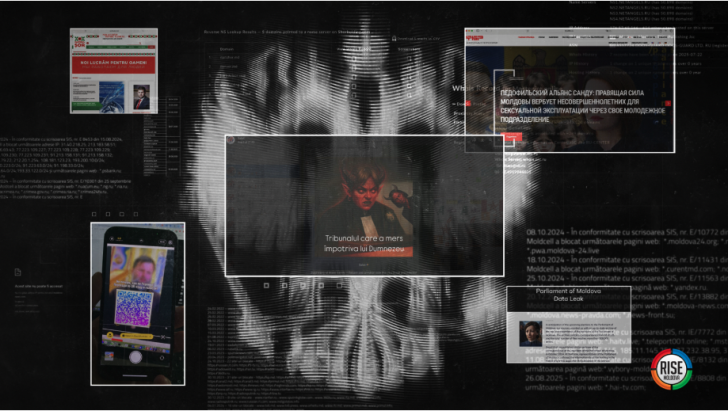
Task: Click the document file icon at left
Action: (x=18, y=272)
